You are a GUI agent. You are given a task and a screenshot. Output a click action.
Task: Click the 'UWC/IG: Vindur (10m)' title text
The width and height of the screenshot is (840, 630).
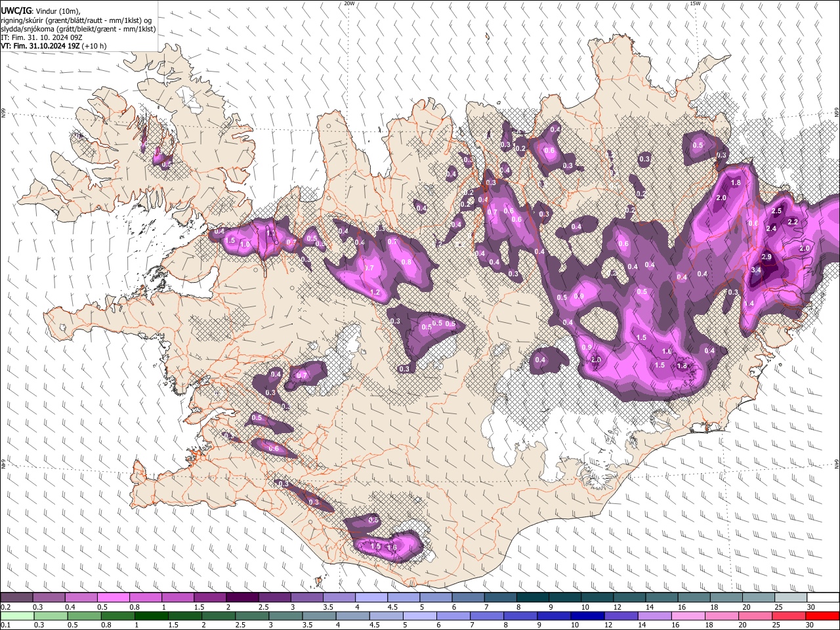pos(40,11)
